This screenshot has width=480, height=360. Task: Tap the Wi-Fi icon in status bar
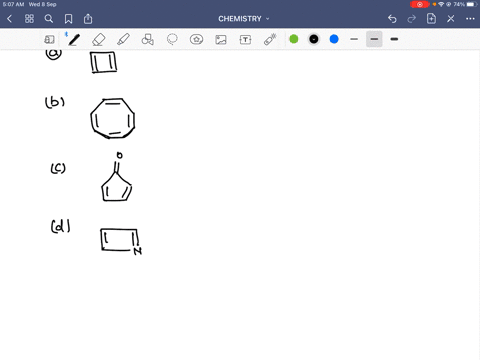(x=441, y=4)
